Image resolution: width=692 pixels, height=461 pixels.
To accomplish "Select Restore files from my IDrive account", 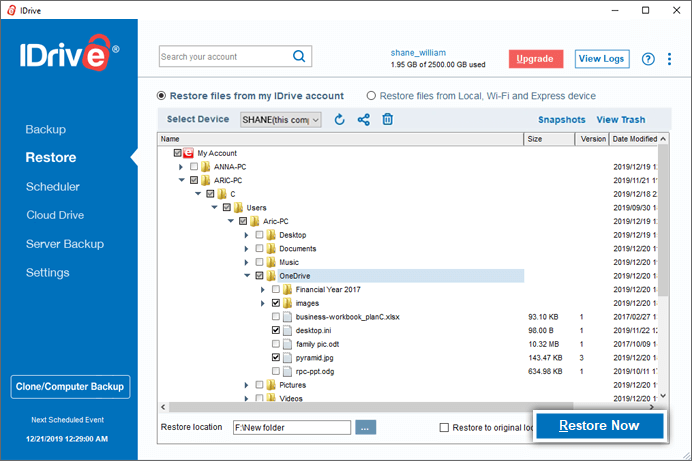I will [x=162, y=96].
